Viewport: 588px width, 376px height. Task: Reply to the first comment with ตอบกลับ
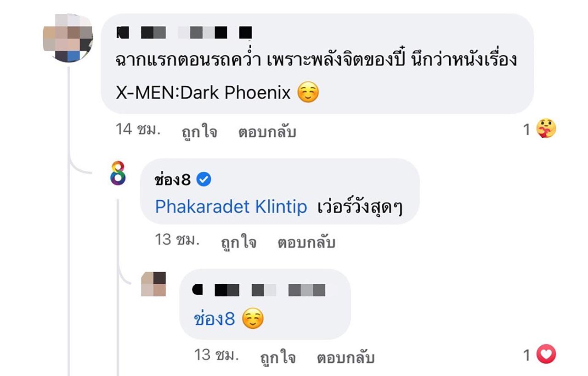[x=267, y=132]
